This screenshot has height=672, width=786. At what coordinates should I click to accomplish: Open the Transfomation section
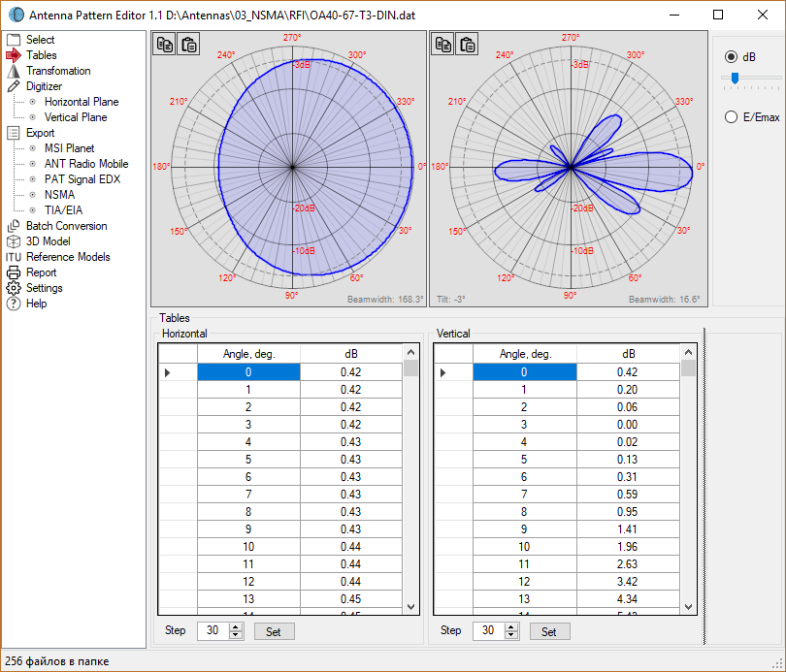pos(60,70)
